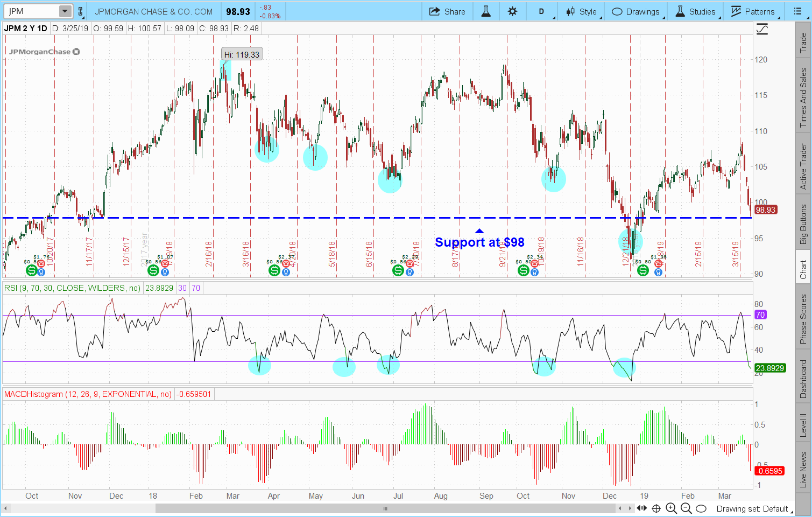The image size is (812, 517).
Task: Open the D timeframe dropdown
Action: pyautogui.click(x=541, y=11)
